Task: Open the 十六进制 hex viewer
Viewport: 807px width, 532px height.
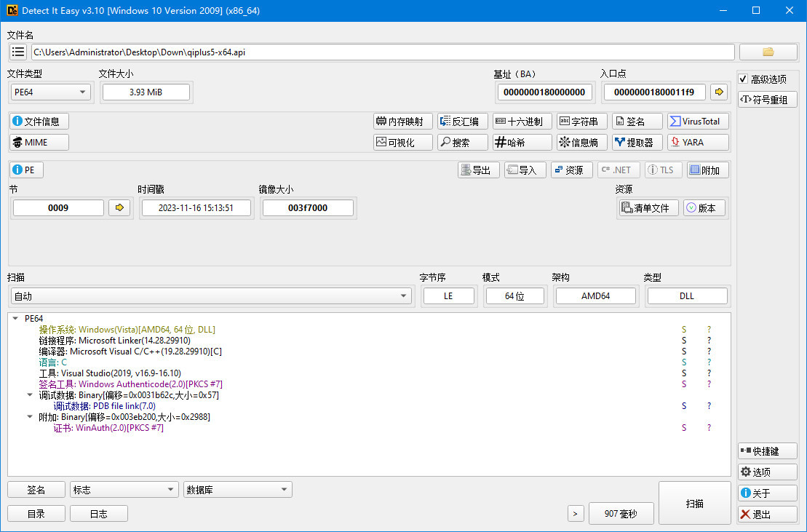Action: click(522, 121)
